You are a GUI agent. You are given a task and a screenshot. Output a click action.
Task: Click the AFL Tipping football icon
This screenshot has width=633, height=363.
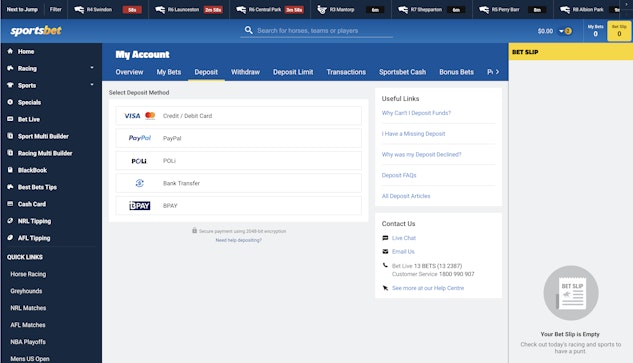(x=10, y=238)
